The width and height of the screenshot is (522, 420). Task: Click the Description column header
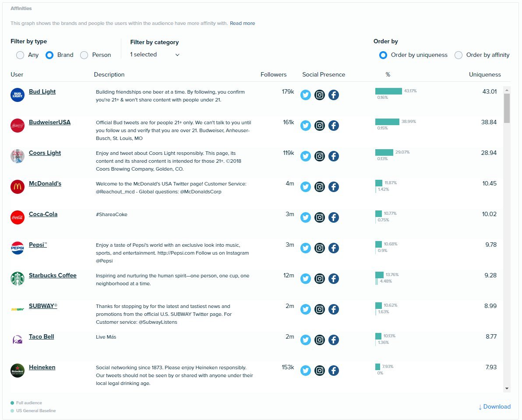[x=109, y=74]
